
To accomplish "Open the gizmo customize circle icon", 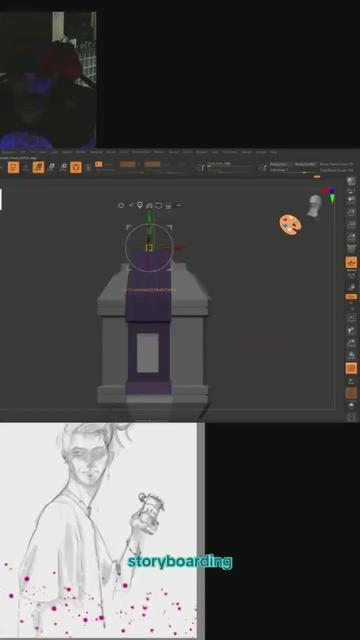I will (121, 205).
